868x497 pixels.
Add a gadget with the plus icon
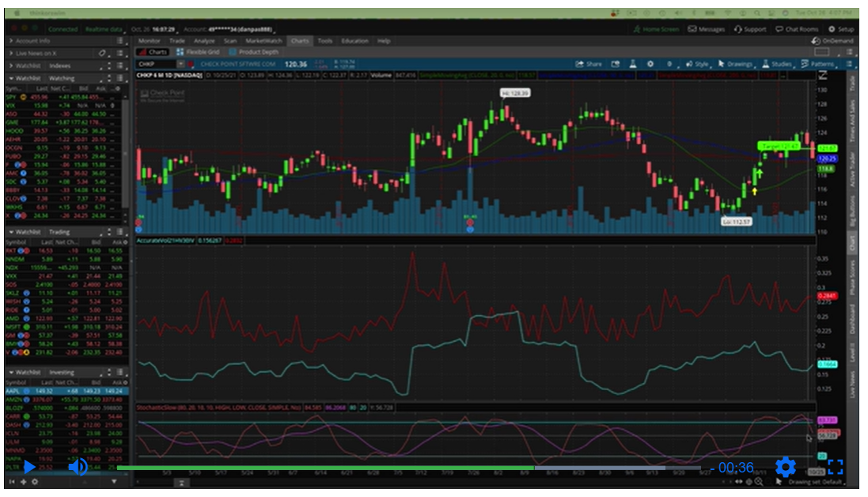click(23, 482)
